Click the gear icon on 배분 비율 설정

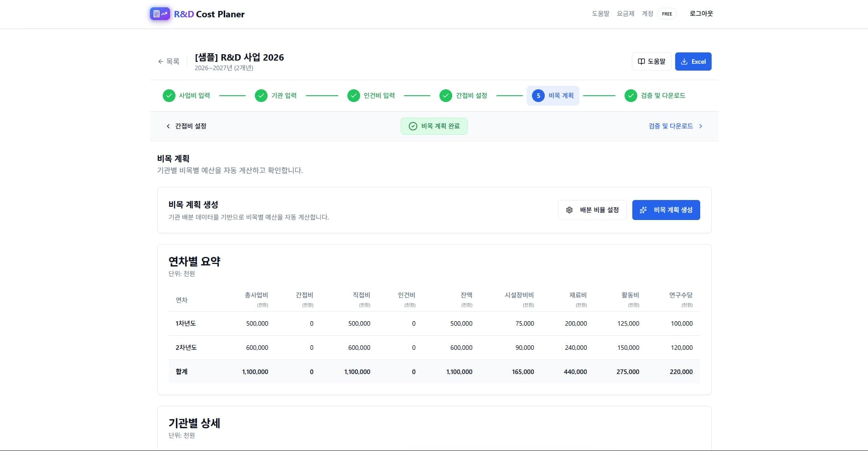tap(569, 210)
